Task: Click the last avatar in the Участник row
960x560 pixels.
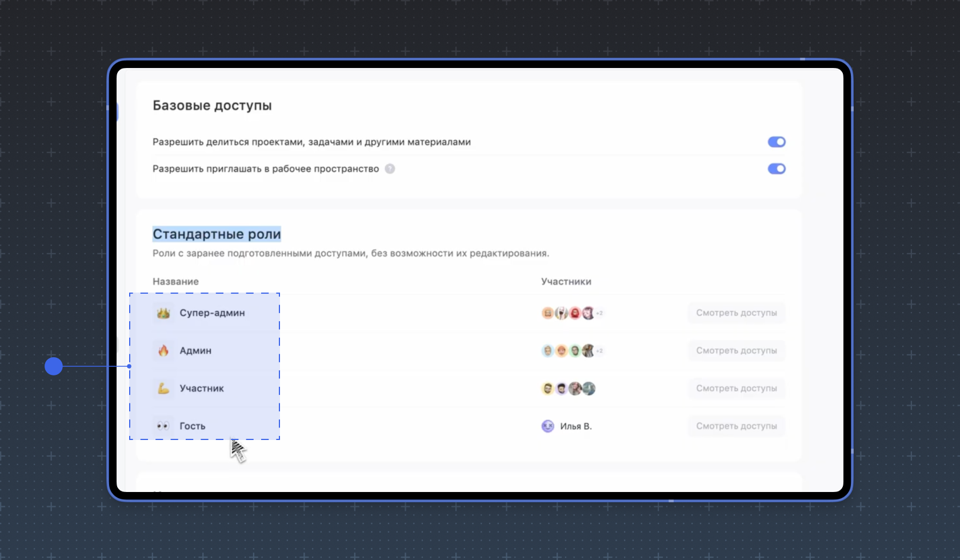Action: (590, 388)
